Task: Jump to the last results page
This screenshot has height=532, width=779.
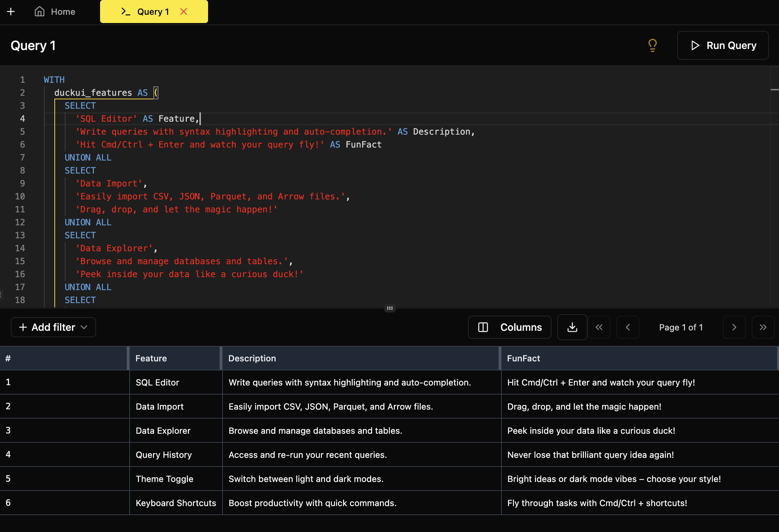Action: pyautogui.click(x=763, y=327)
